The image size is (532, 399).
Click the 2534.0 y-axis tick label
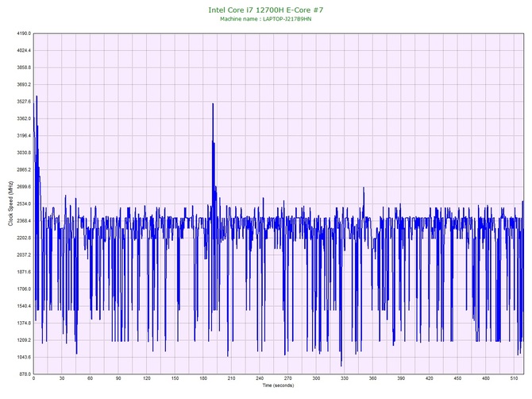24,204
